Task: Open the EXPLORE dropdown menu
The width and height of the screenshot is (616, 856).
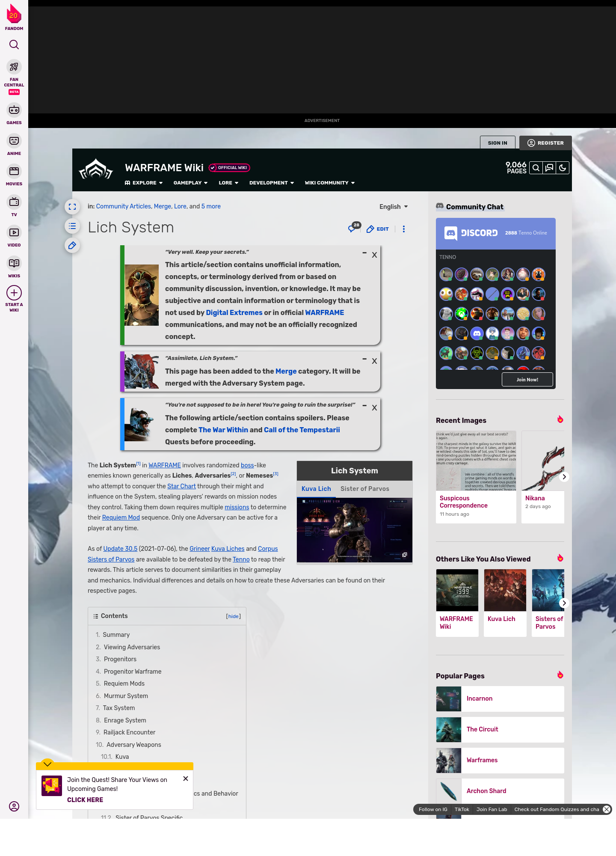Action: click(144, 183)
